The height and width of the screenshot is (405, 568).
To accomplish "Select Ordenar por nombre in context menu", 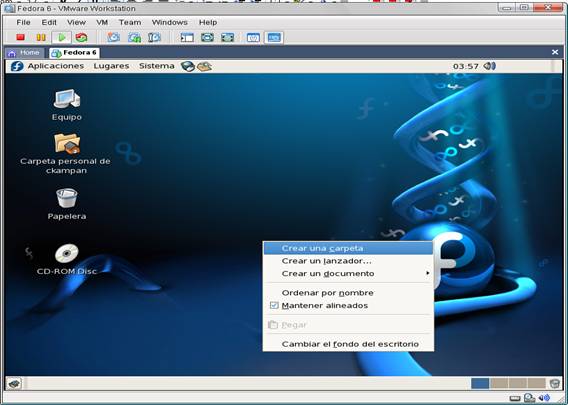I will (348, 293).
